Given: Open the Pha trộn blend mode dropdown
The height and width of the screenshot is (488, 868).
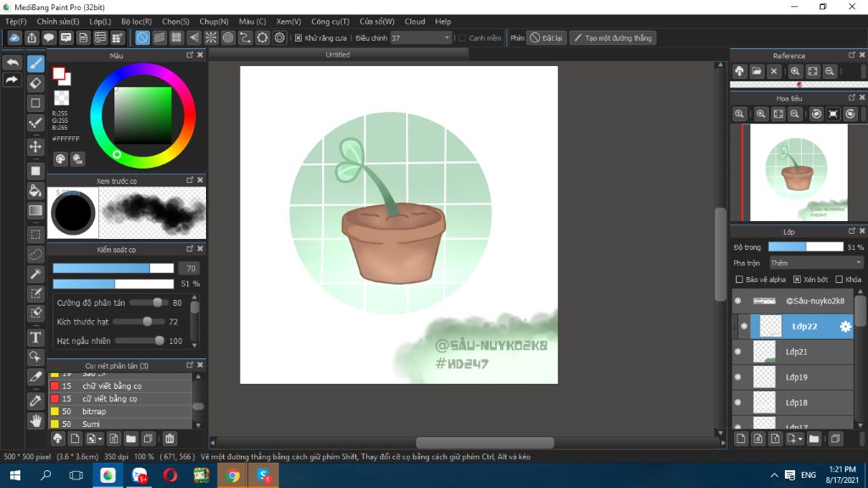Looking at the screenshot, I should click(815, 263).
